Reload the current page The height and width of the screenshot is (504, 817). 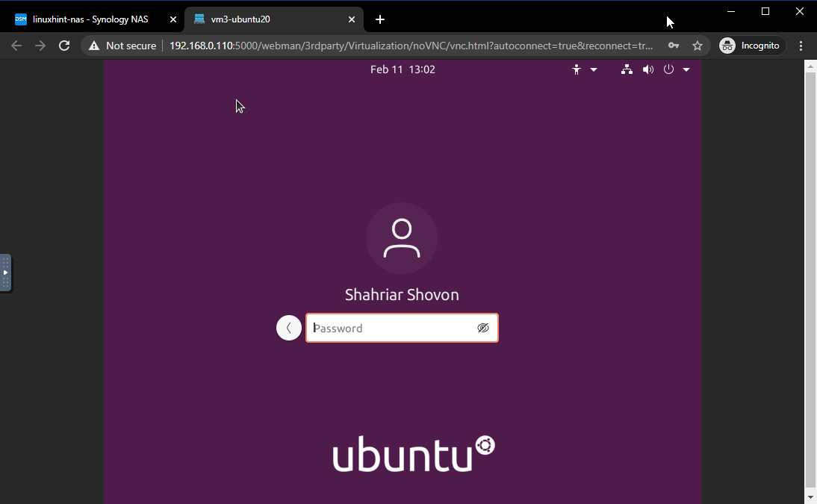click(64, 46)
